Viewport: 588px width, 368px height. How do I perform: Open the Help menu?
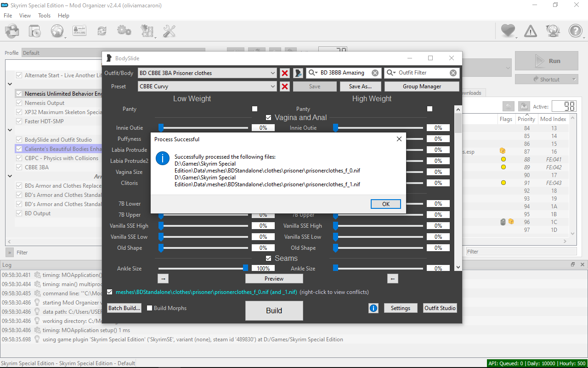(64, 16)
